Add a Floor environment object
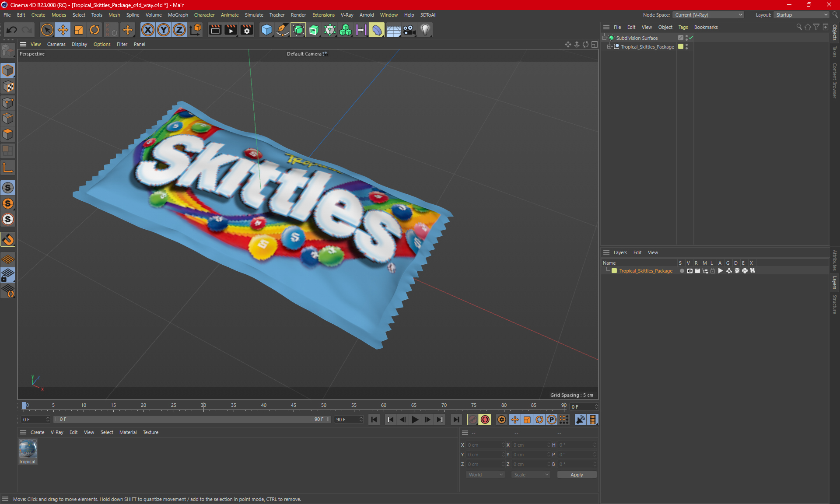 pos(393,30)
